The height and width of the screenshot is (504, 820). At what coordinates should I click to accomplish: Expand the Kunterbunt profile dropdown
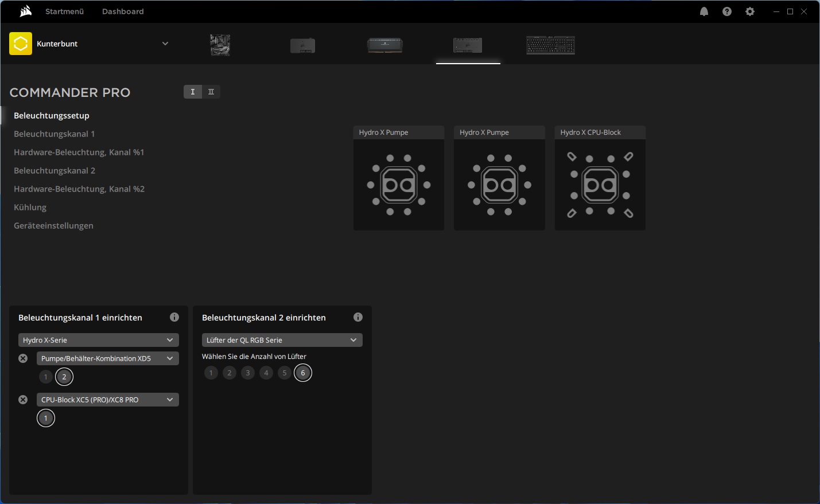pyautogui.click(x=165, y=44)
